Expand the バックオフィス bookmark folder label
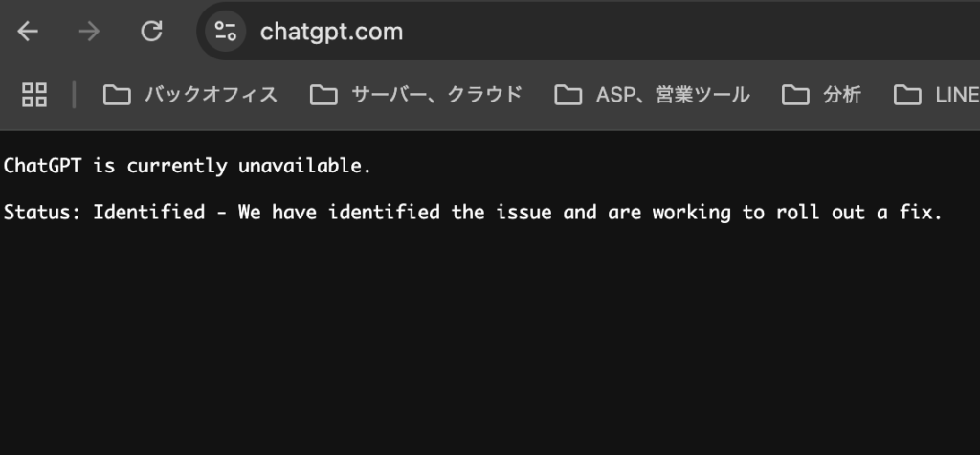The height and width of the screenshot is (455, 980). coord(211,95)
